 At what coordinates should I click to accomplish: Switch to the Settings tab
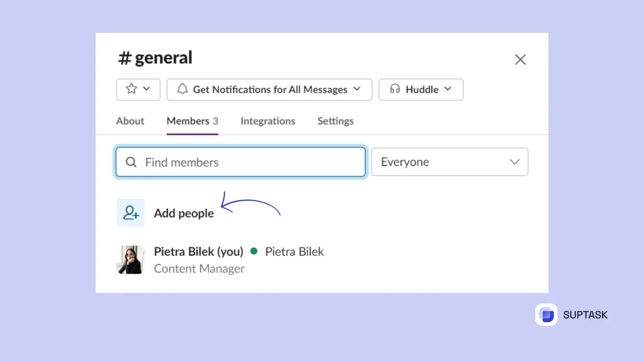335,121
